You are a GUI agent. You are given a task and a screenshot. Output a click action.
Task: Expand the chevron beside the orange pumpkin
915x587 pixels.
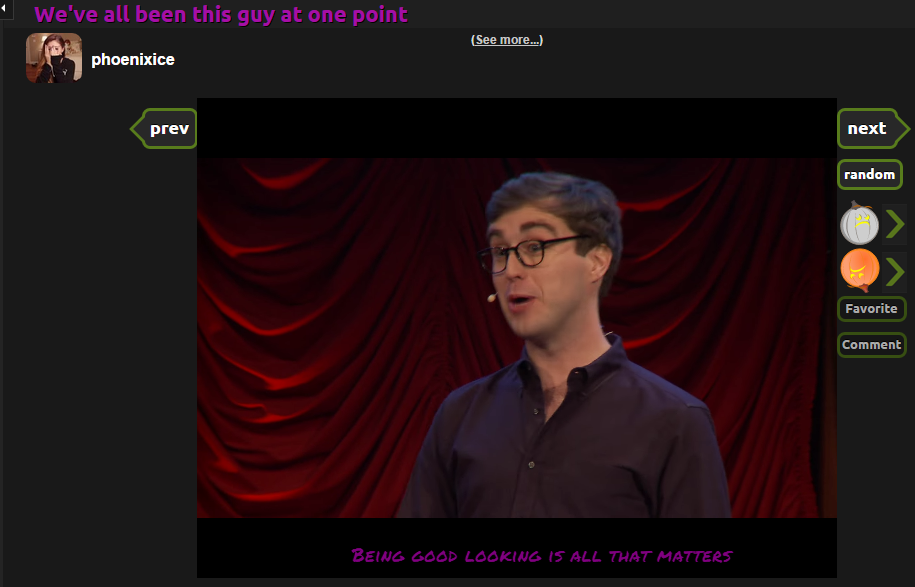pyautogui.click(x=895, y=271)
